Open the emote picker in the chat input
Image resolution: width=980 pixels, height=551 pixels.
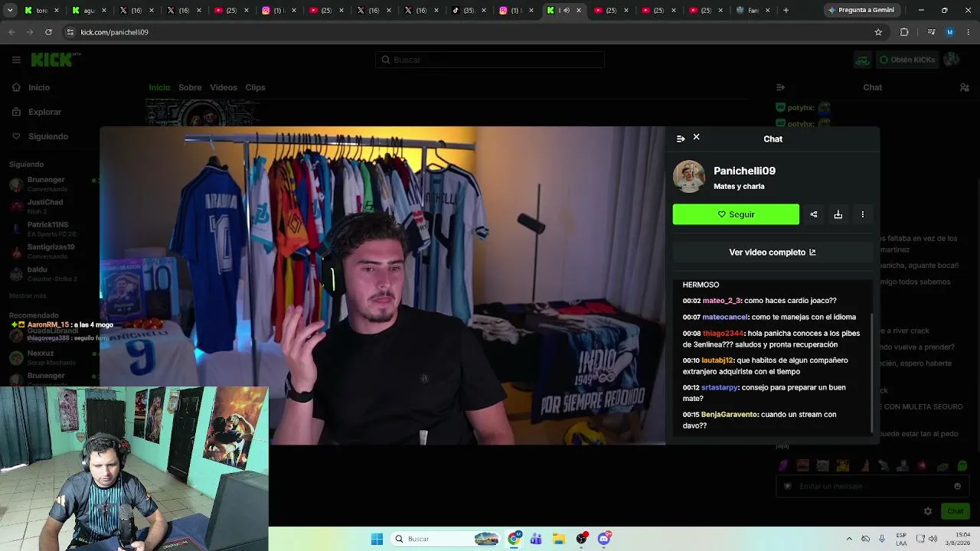tap(957, 486)
